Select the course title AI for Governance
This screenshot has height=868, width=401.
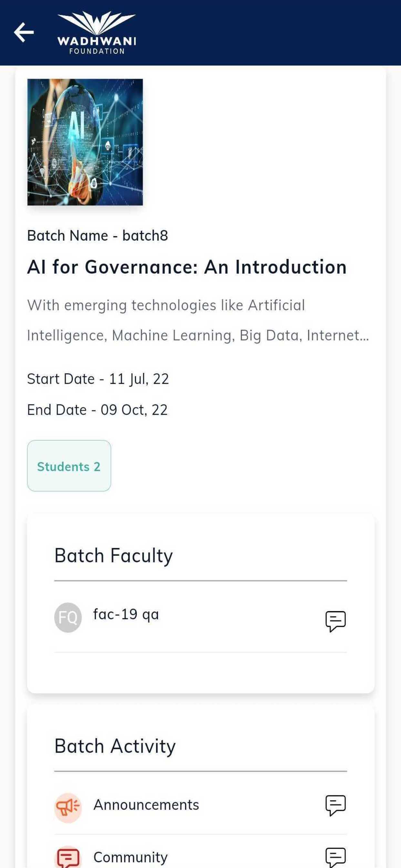[x=187, y=267]
